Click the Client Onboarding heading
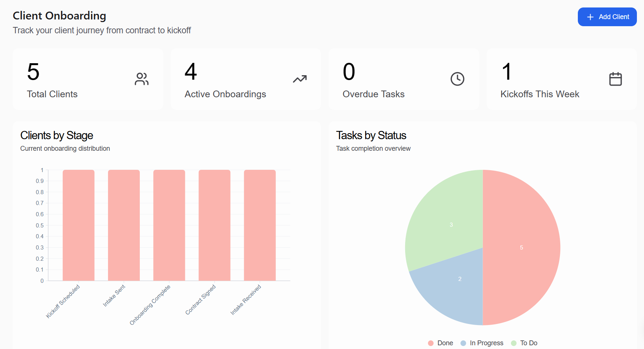This screenshot has height=349, width=644. pos(59,16)
